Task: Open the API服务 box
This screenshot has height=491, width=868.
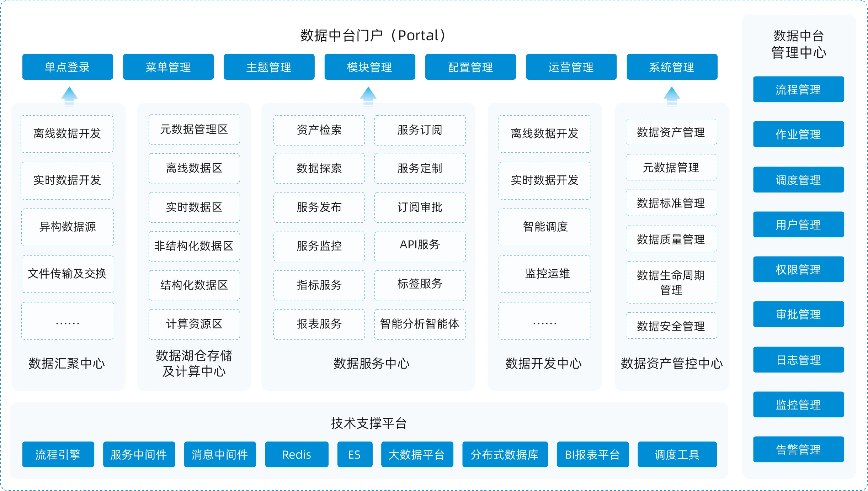Action: click(x=420, y=246)
